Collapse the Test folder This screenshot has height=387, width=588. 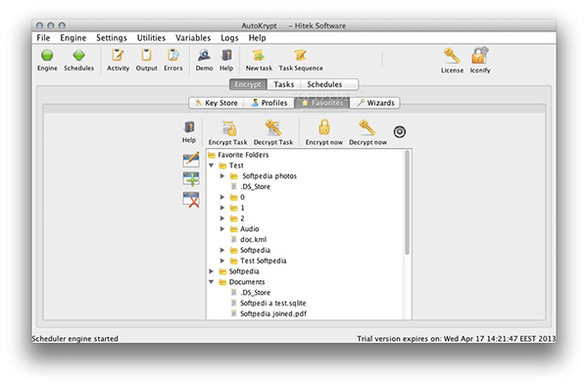click(x=211, y=166)
